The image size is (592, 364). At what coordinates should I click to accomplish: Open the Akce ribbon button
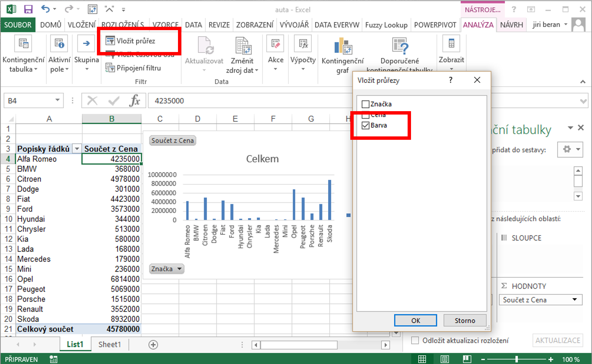[x=276, y=54]
